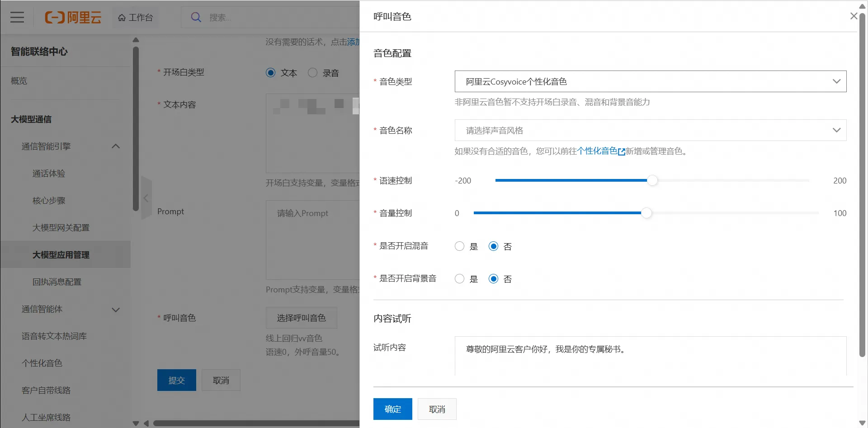The width and height of the screenshot is (868, 428).
Task: Open 回执消息配置 in the sidebar
Action: (x=57, y=282)
